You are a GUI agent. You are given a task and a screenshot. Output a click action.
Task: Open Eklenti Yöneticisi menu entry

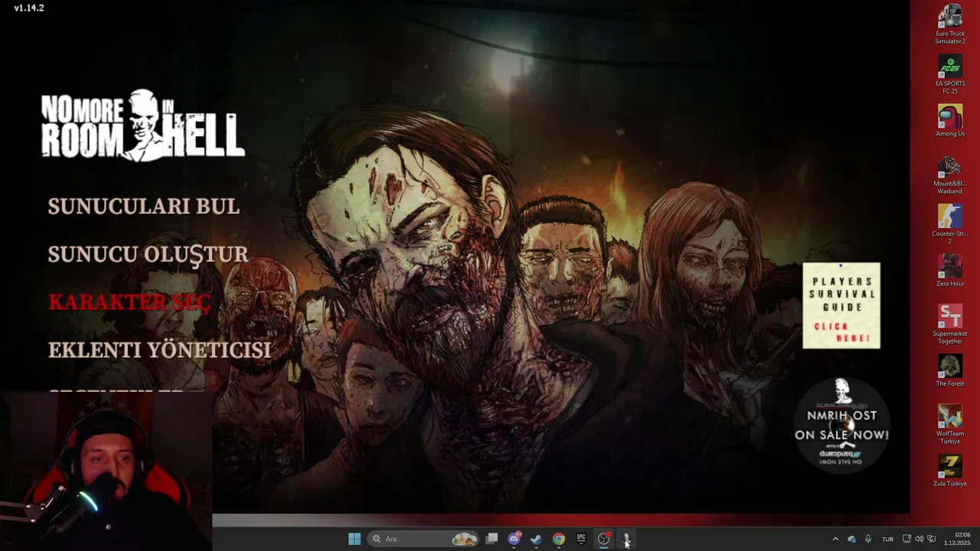click(x=159, y=350)
